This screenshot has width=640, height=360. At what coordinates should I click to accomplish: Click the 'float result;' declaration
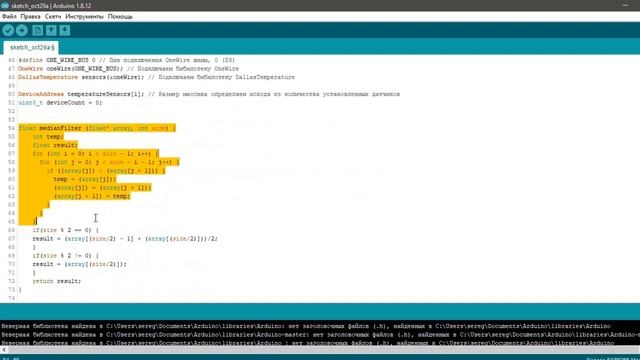55,145
